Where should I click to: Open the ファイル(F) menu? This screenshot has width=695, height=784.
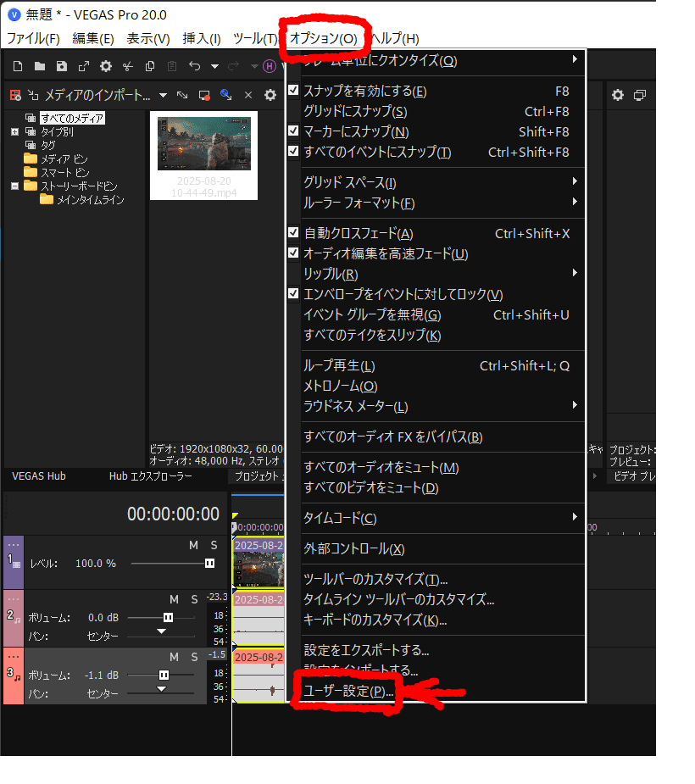click(x=33, y=38)
